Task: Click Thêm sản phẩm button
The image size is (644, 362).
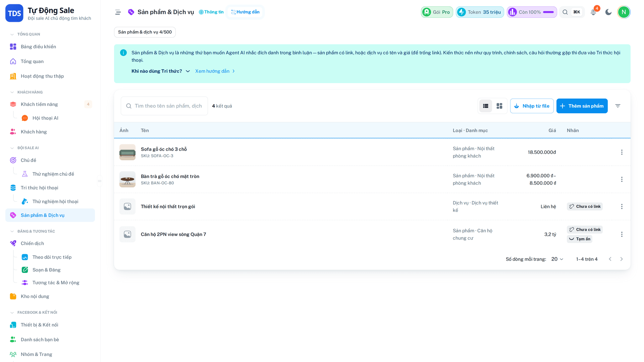Action: coord(582,106)
